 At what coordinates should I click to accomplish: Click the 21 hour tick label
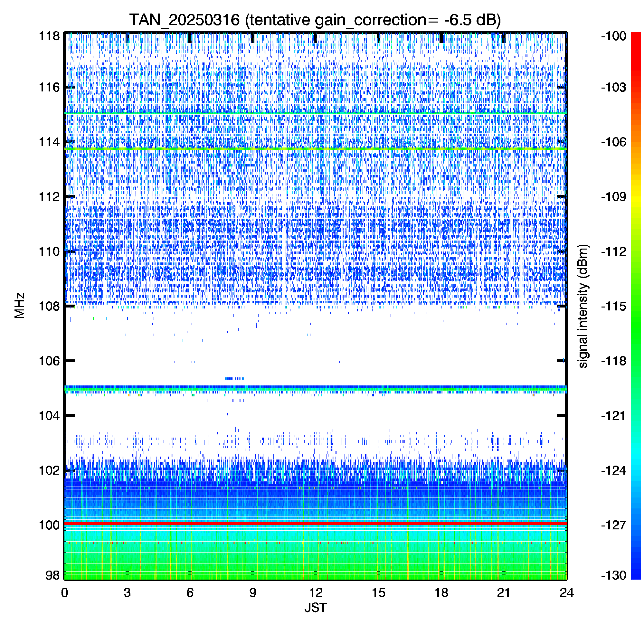[x=504, y=593]
